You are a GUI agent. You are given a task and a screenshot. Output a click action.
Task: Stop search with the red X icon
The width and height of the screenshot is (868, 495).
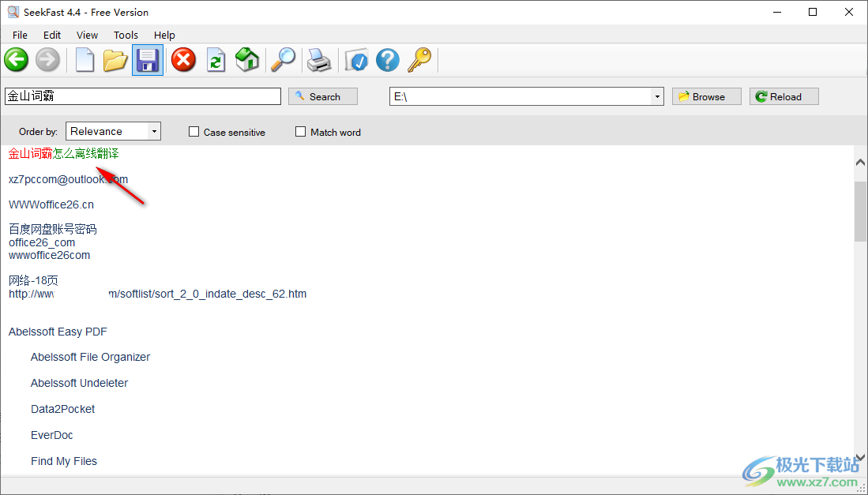(x=183, y=60)
